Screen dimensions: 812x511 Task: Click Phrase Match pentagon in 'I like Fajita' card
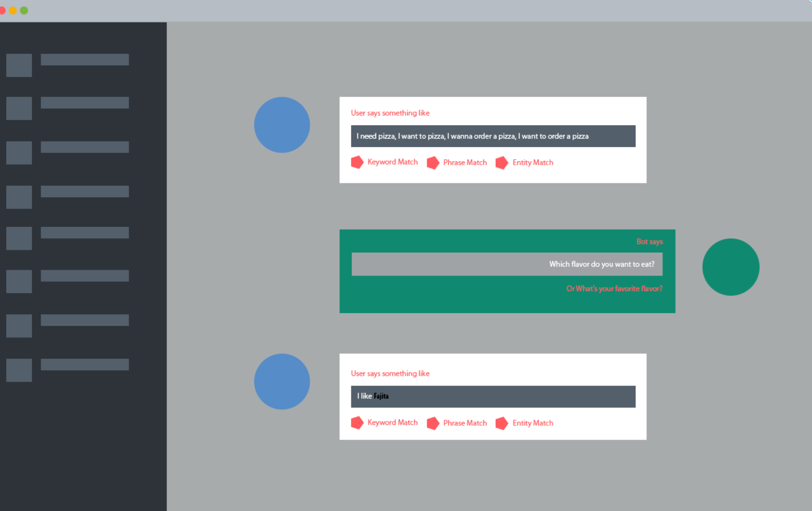pyautogui.click(x=433, y=423)
